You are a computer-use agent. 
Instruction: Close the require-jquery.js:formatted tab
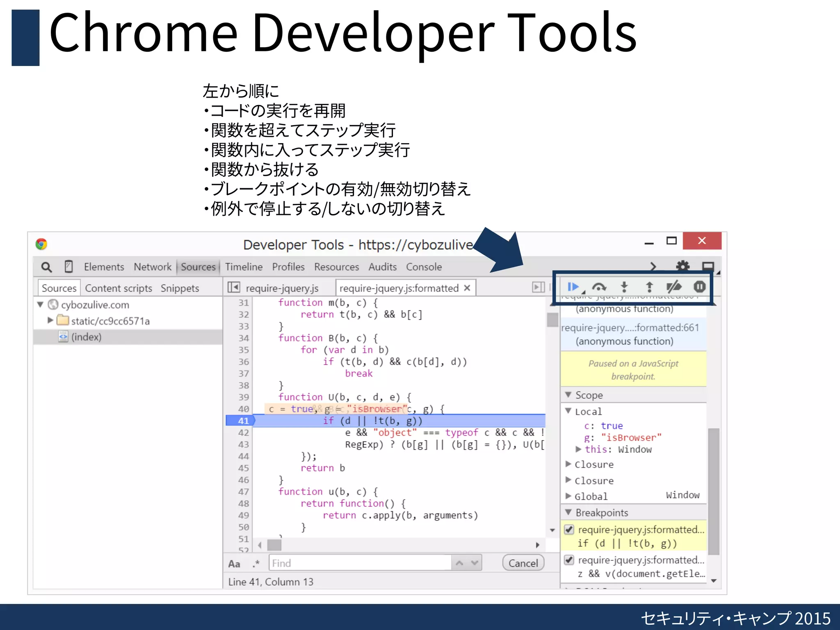(467, 288)
